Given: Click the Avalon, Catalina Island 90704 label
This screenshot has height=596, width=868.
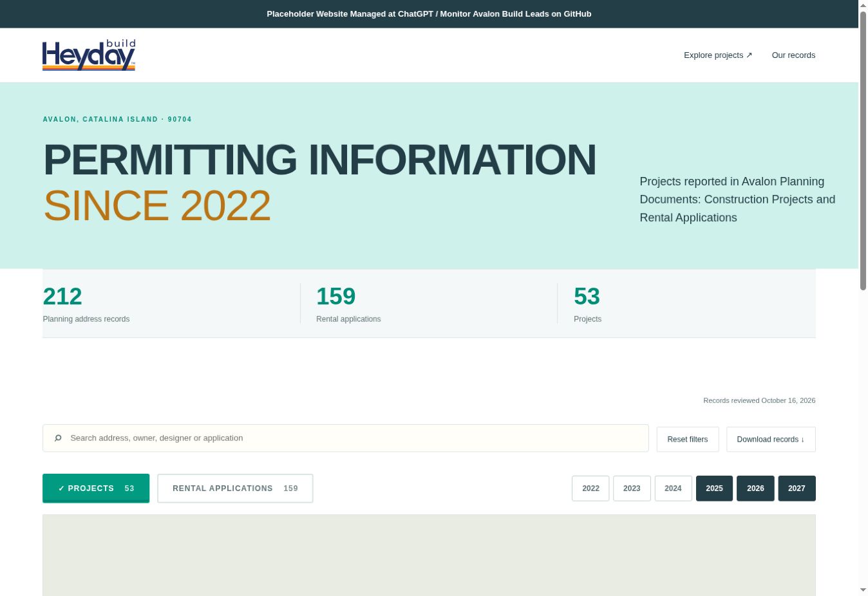Looking at the screenshot, I should coord(117,120).
